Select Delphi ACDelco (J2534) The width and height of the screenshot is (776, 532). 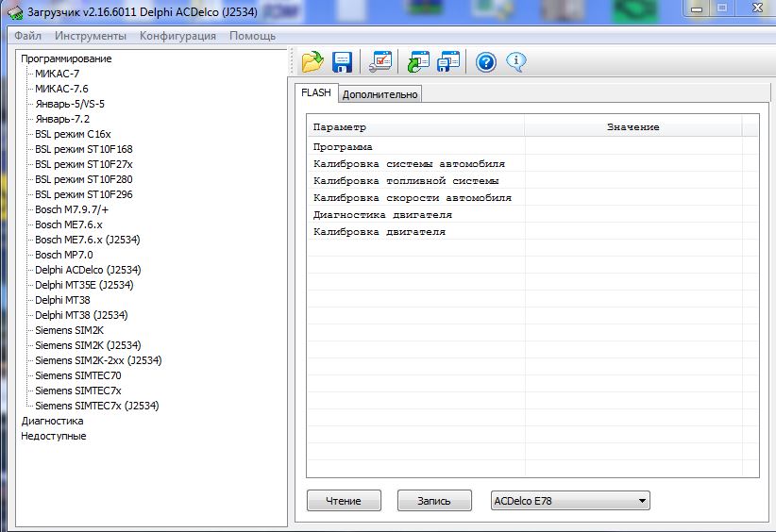[88, 270]
